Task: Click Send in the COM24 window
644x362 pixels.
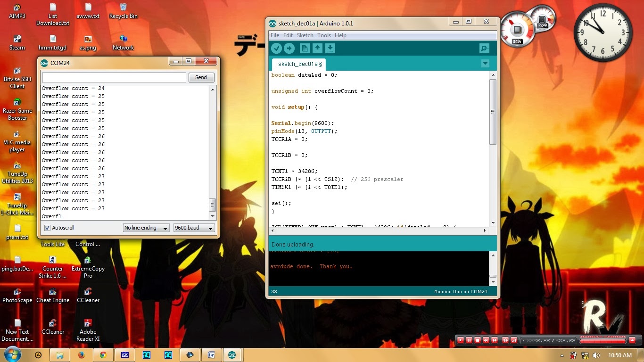Action: (x=201, y=77)
